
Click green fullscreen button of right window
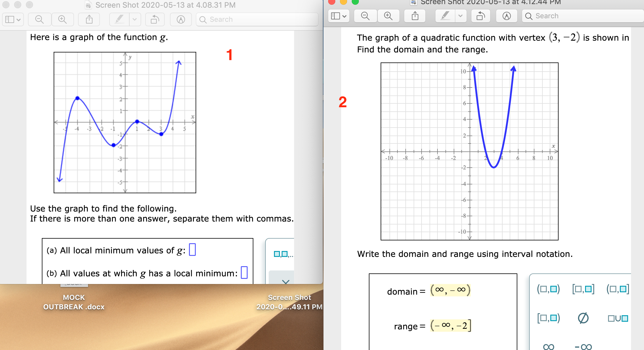tap(355, 2)
